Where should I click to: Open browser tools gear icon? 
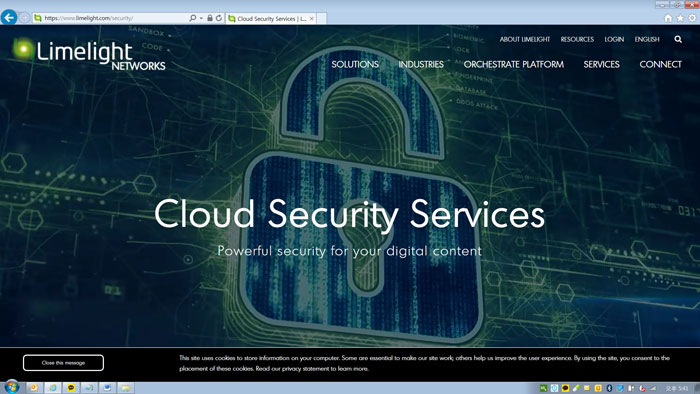[x=692, y=18]
